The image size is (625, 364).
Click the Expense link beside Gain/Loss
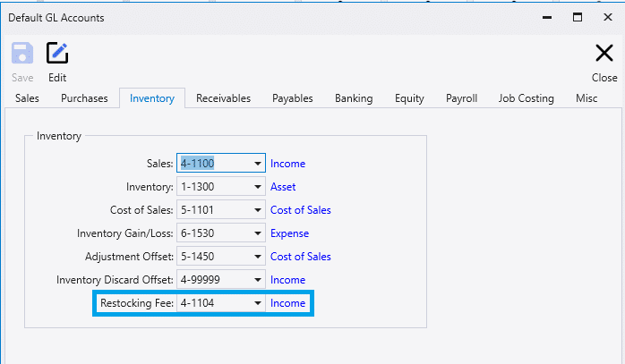(289, 233)
